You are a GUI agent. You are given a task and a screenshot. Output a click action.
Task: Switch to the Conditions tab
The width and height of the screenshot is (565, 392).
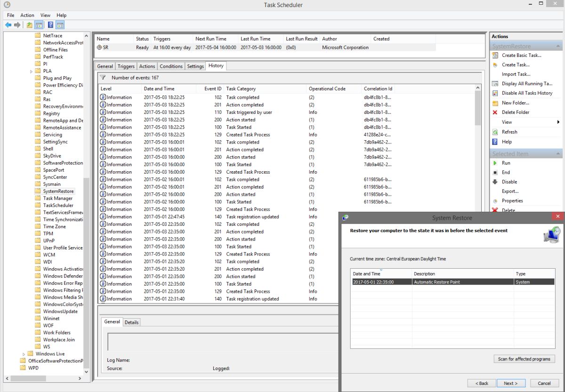[x=171, y=66]
